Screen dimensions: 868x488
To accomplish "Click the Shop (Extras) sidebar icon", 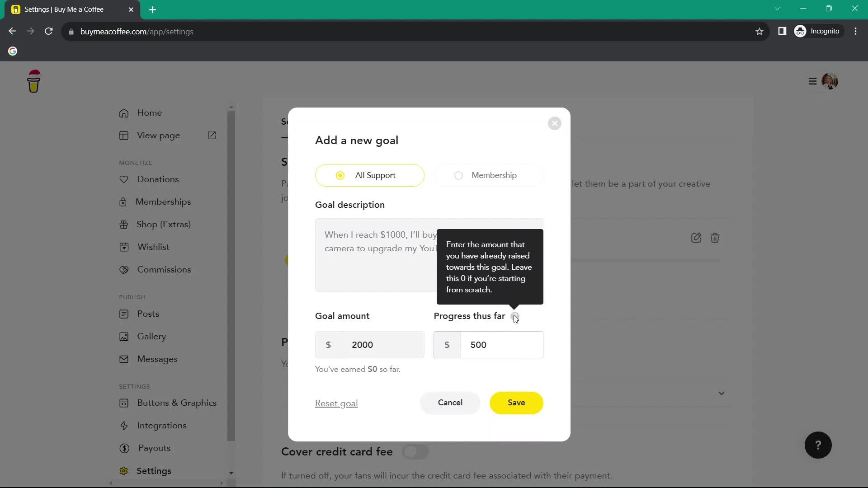I will pyautogui.click(x=124, y=225).
